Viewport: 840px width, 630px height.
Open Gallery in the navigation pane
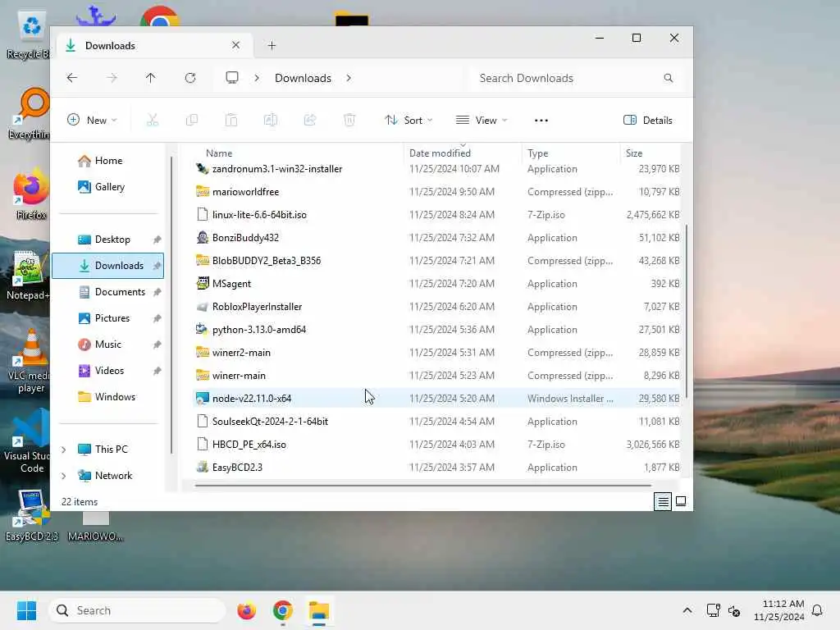click(109, 187)
